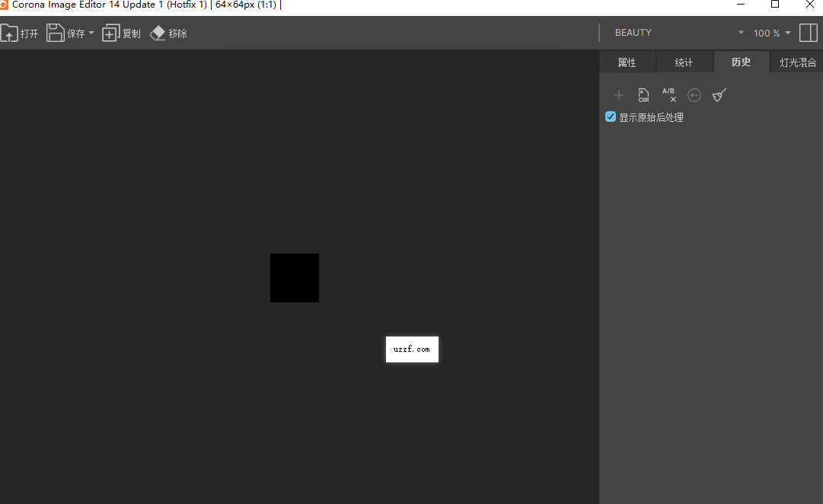Expand the Save (保存) dropdown arrow
This screenshot has width=823, height=504.
coord(91,33)
